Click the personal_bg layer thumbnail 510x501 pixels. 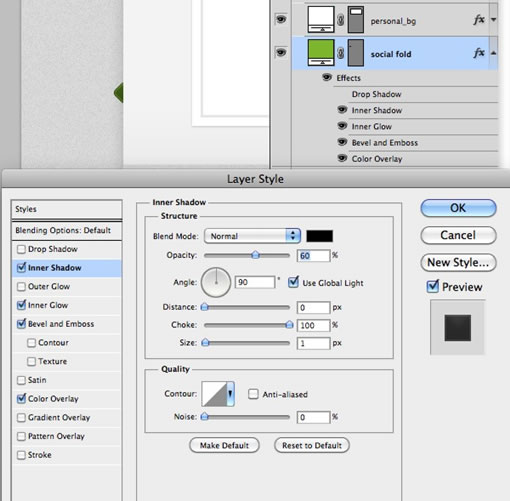(x=321, y=19)
